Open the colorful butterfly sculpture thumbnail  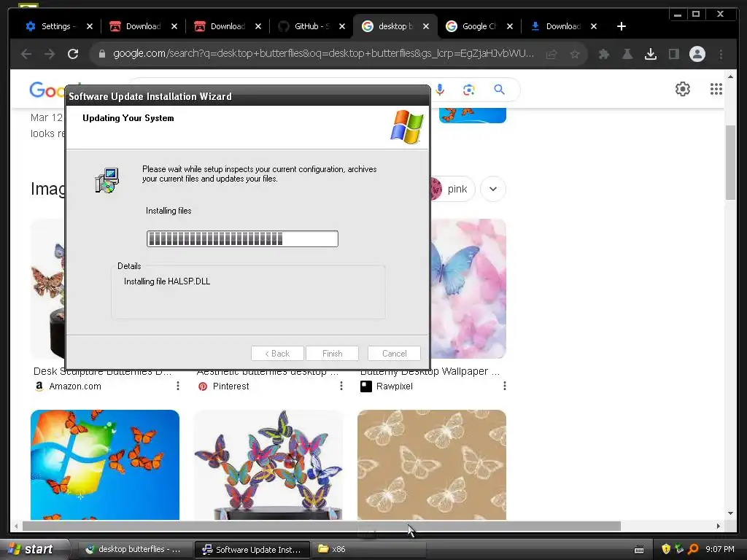pyautogui.click(x=268, y=464)
